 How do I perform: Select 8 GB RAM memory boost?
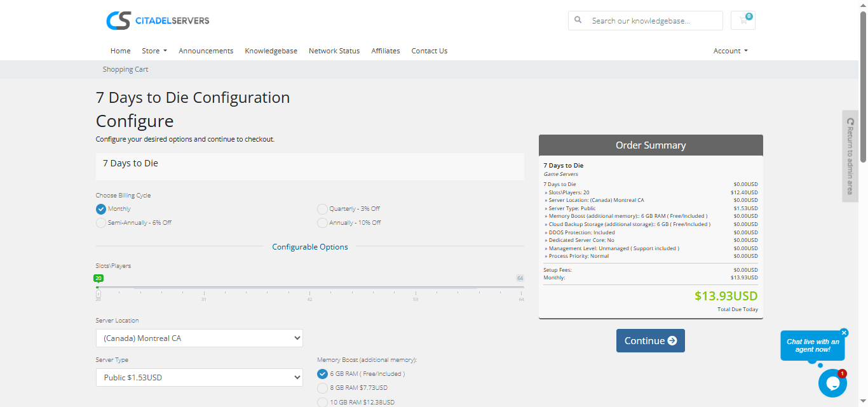point(323,388)
